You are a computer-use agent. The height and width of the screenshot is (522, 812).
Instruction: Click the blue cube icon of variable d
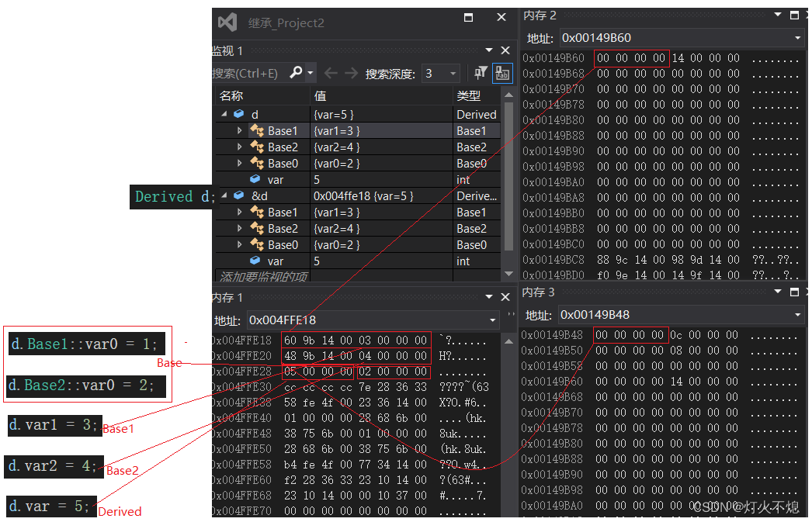239,114
